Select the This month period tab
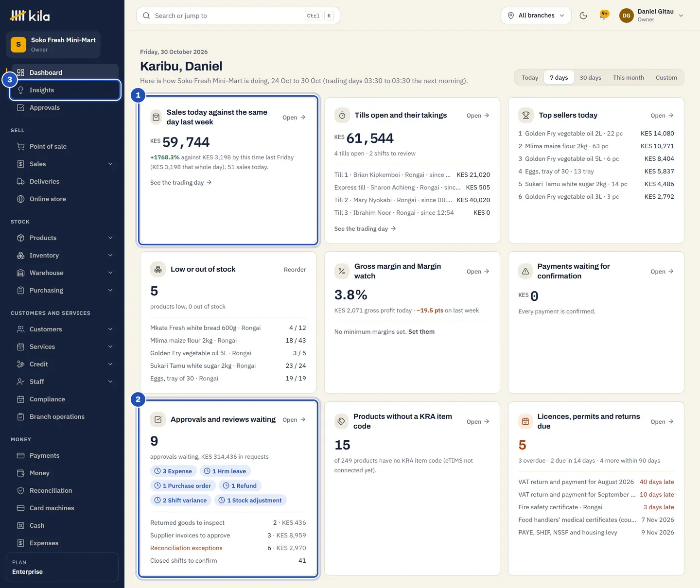 [x=628, y=77]
